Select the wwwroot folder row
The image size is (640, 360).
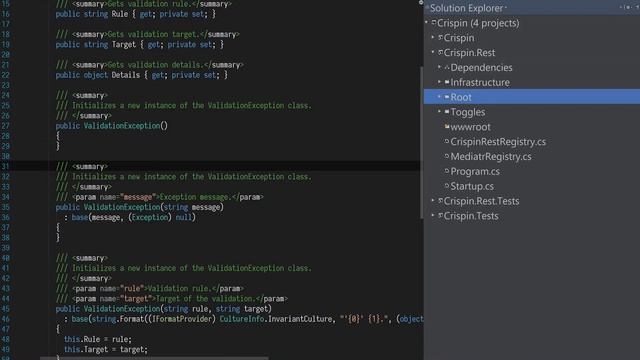[x=532, y=127]
